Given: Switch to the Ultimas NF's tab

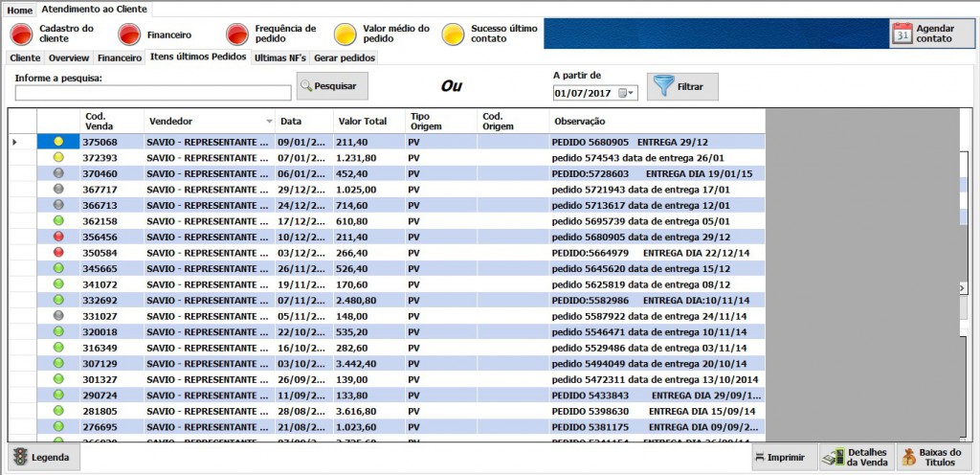Looking at the screenshot, I should [280, 58].
